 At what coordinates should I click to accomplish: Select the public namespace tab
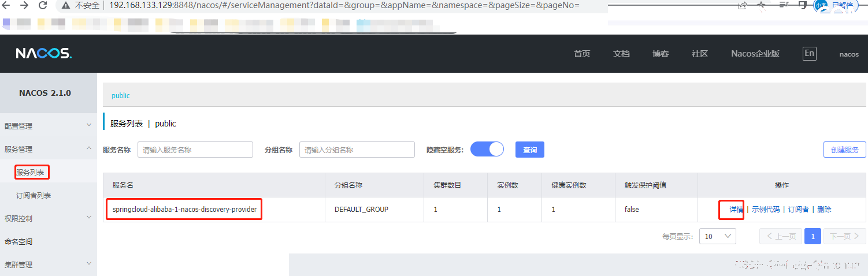pos(121,96)
